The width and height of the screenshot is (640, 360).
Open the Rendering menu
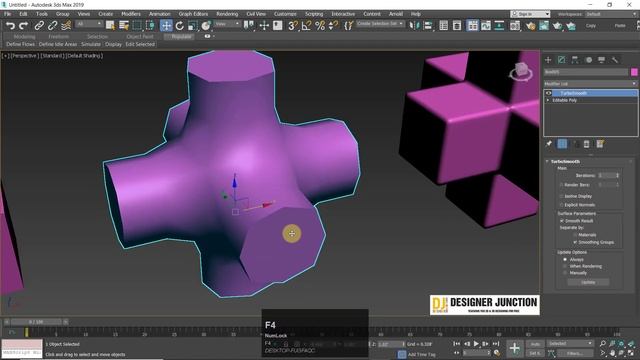pos(227,14)
